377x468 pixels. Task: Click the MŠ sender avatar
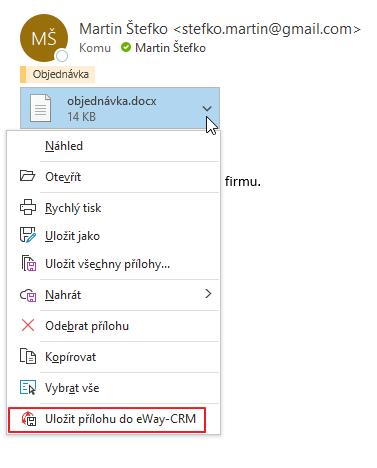point(44,38)
